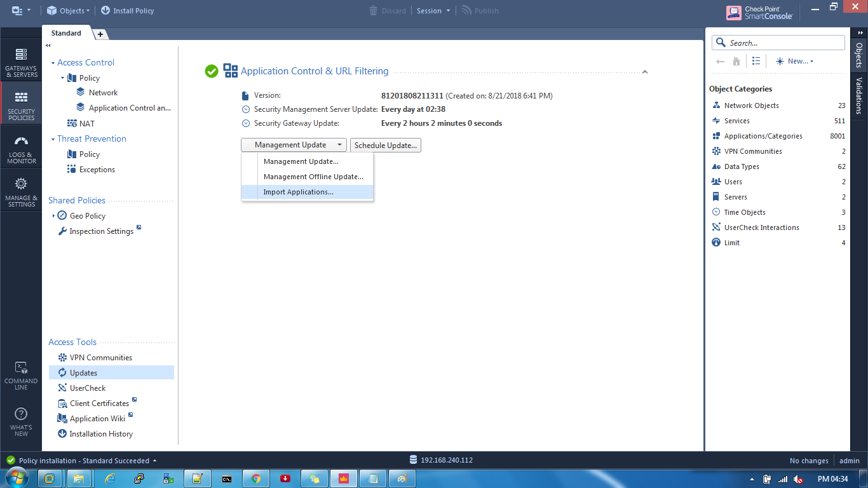Click the Publish button
The width and height of the screenshot is (868, 488).
tap(480, 11)
